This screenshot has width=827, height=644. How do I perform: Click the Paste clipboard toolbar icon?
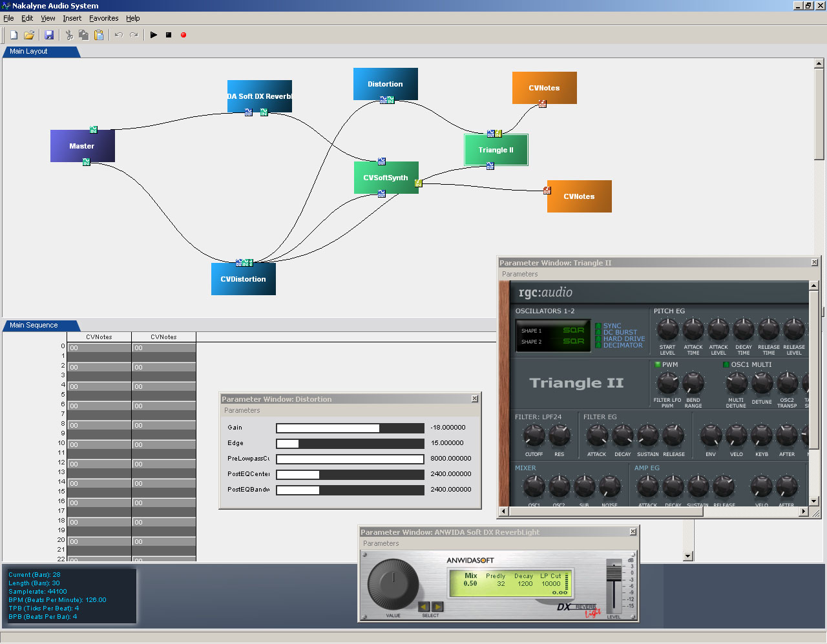99,35
